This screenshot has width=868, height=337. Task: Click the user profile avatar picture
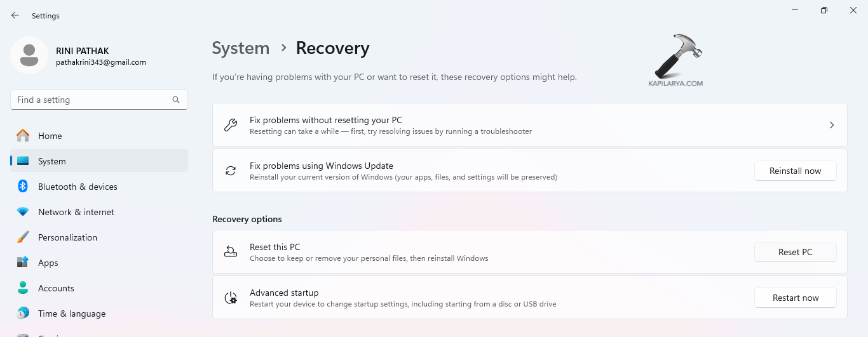29,55
